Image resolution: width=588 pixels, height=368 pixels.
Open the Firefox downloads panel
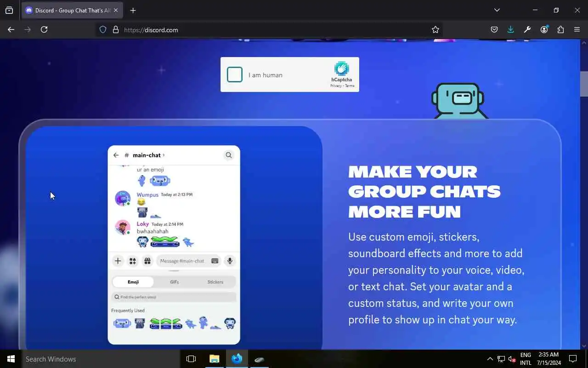click(x=511, y=29)
